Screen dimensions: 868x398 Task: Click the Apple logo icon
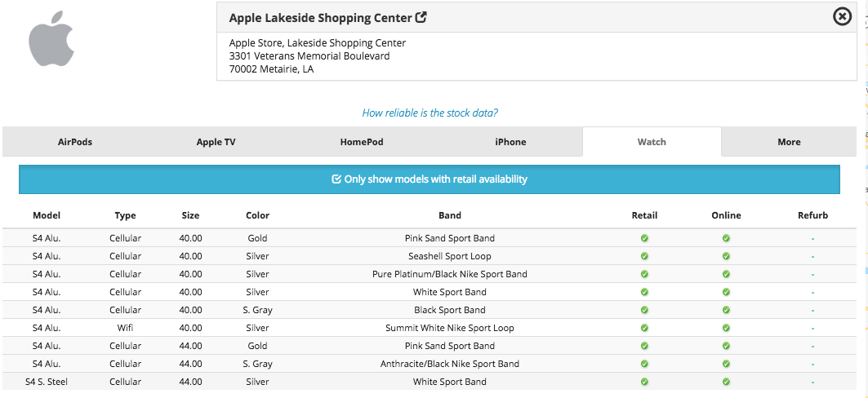pyautogui.click(x=51, y=39)
